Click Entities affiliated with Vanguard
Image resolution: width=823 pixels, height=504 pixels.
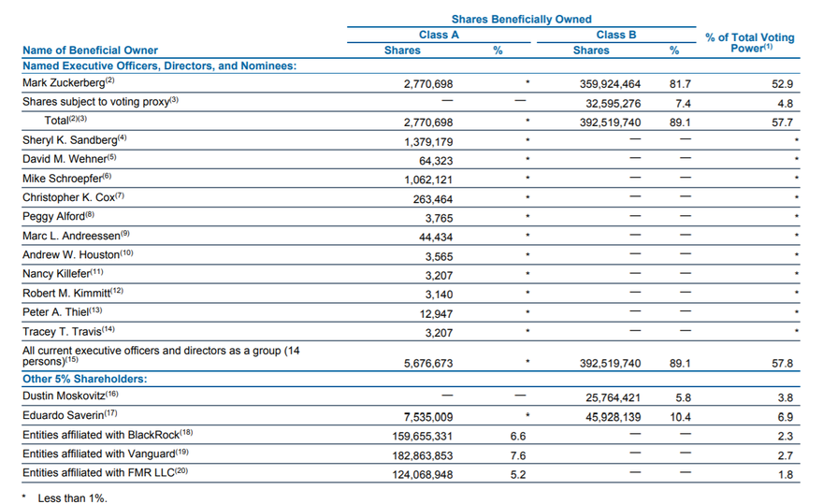[x=106, y=454]
